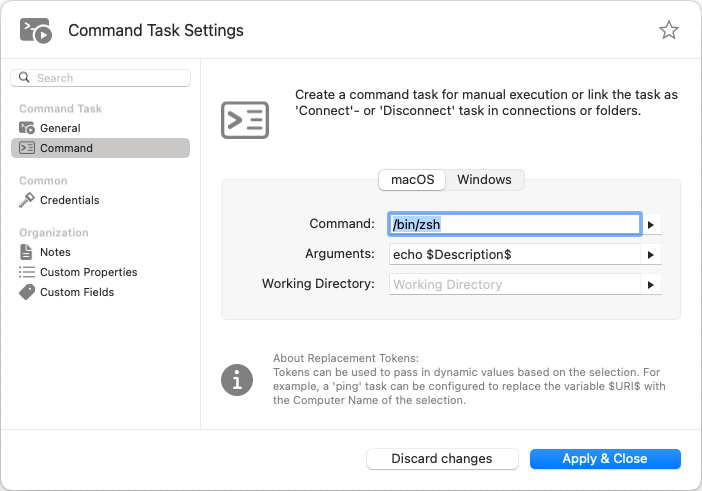Select Custom Properties in the sidebar
Viewport: 702px width, 491px height.
[88, 272]
